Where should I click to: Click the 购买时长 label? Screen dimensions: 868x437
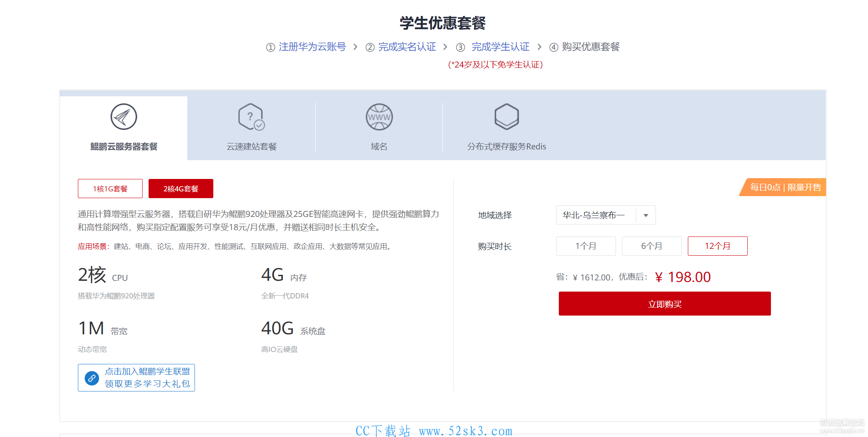click(495, 246)
